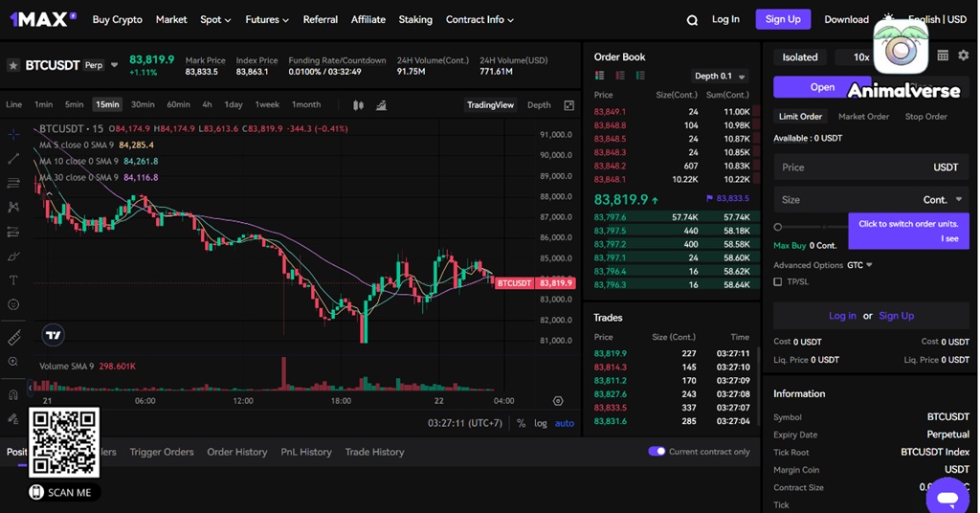980x513 pixels.
Task: Open the live chat support bubble
Action: pyautogui.click(x=947, y=498)
